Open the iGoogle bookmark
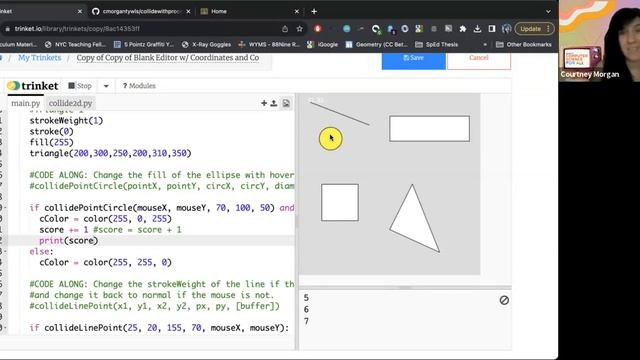Viewport: 640px width, 360px height. point(322,44)
